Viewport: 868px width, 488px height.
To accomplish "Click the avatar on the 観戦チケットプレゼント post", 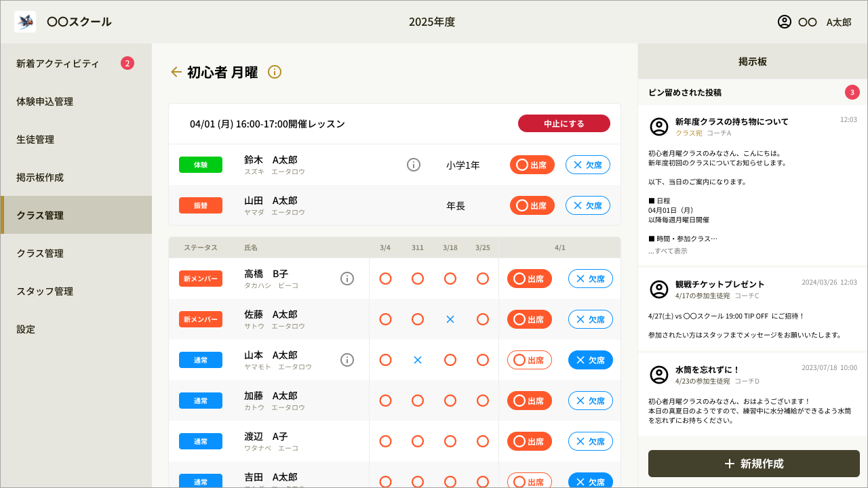I will point(658,288).
